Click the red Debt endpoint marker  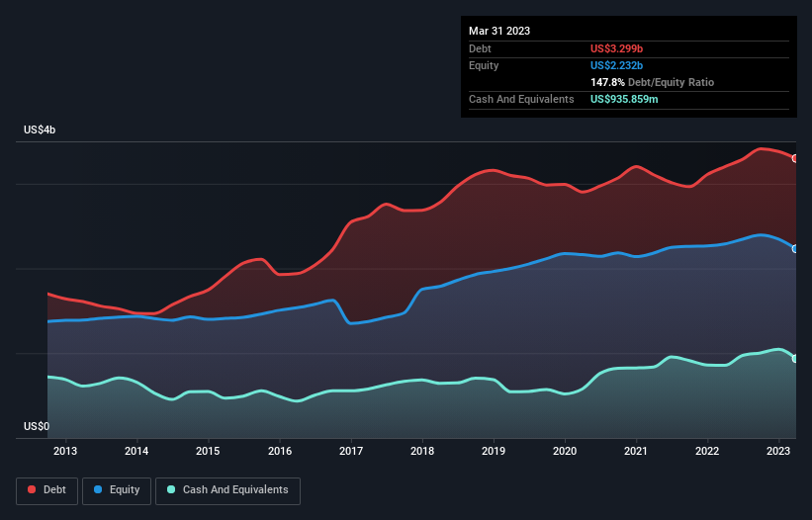click(795, 159)
